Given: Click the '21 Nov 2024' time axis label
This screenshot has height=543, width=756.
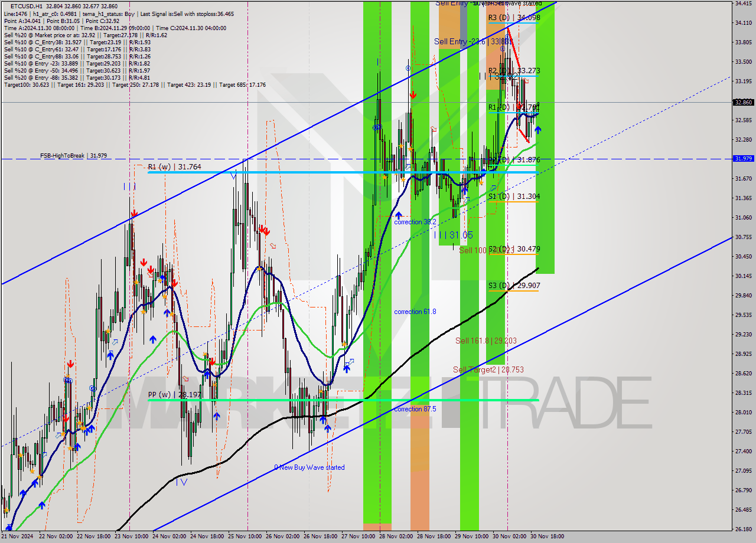Looking at the screenshot, I should pos(17,537).
